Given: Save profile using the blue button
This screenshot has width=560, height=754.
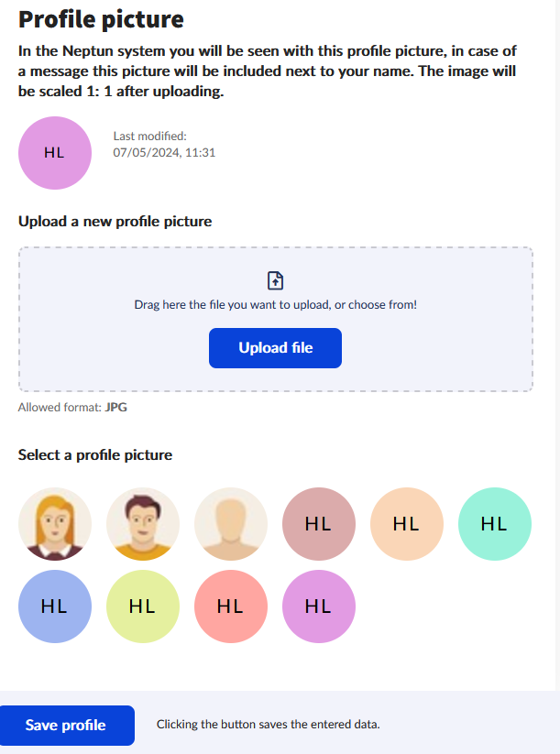Looking at the screenshot, I should tap(67, 726).
